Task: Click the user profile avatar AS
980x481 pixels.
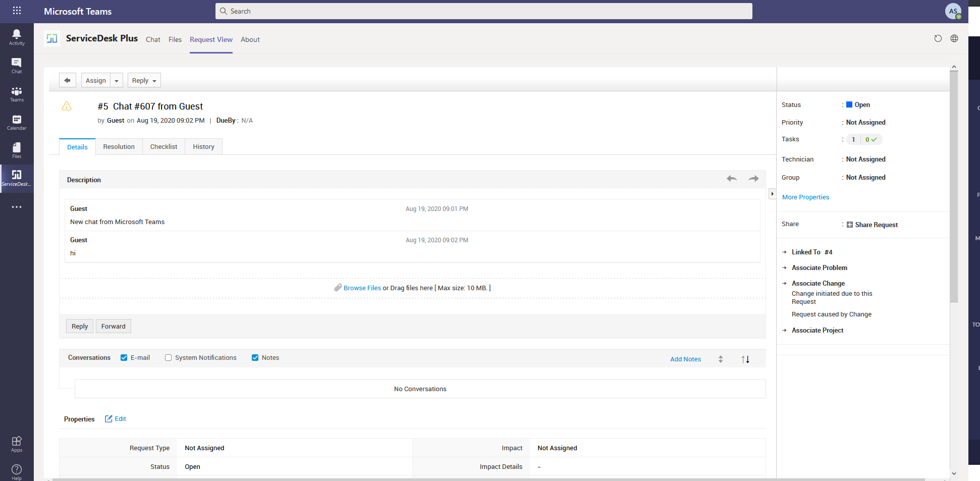Action: [953, 11]
